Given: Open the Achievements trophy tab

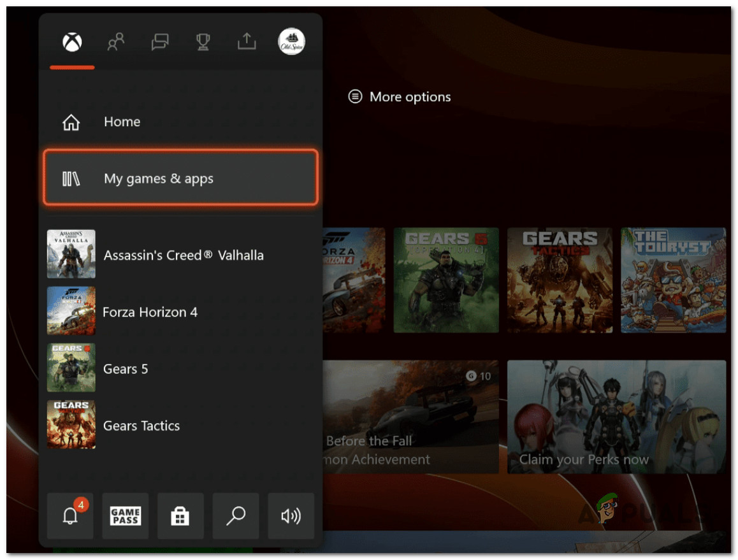Looking at the screenshot, I should 203,42.
